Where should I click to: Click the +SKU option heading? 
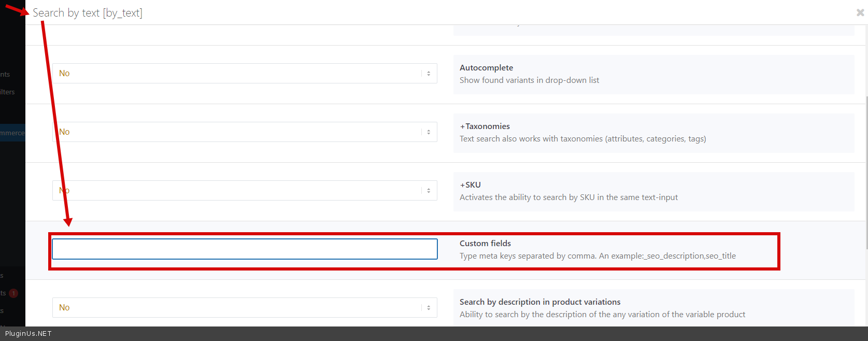(x=470, y=185)
